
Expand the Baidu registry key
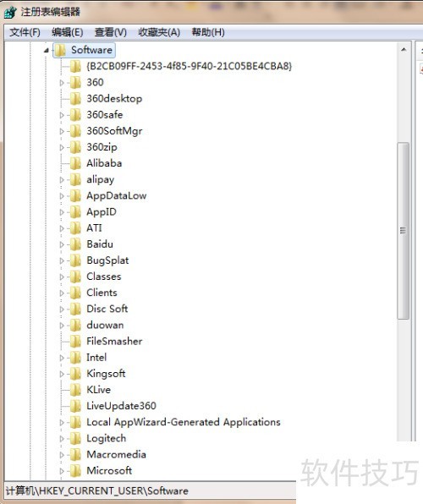[x=62, y=244]
